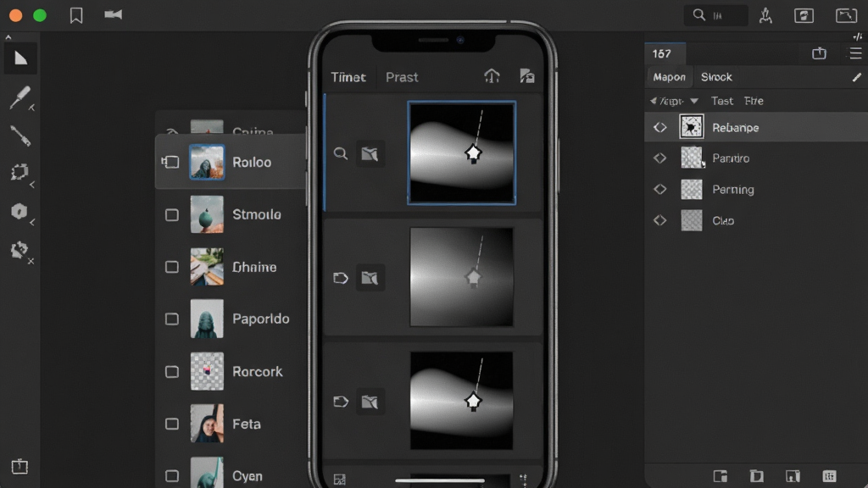Toggle visibility of Perning layer
The image size is (868, 488).
(659, 189)
